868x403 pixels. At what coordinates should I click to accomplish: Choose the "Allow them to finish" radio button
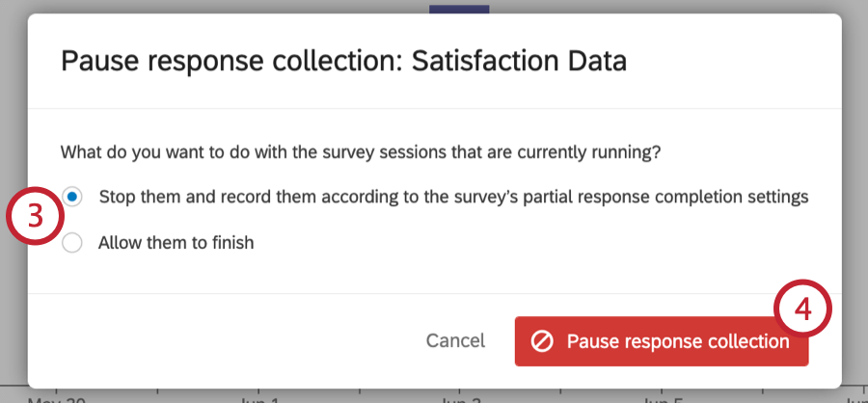[x=72, y=243]
